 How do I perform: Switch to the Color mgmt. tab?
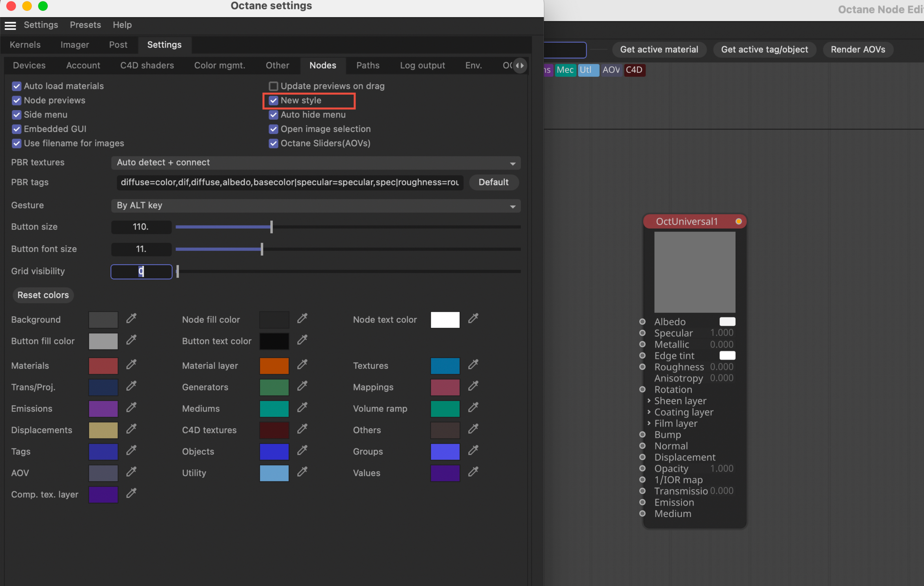point(220,65)
